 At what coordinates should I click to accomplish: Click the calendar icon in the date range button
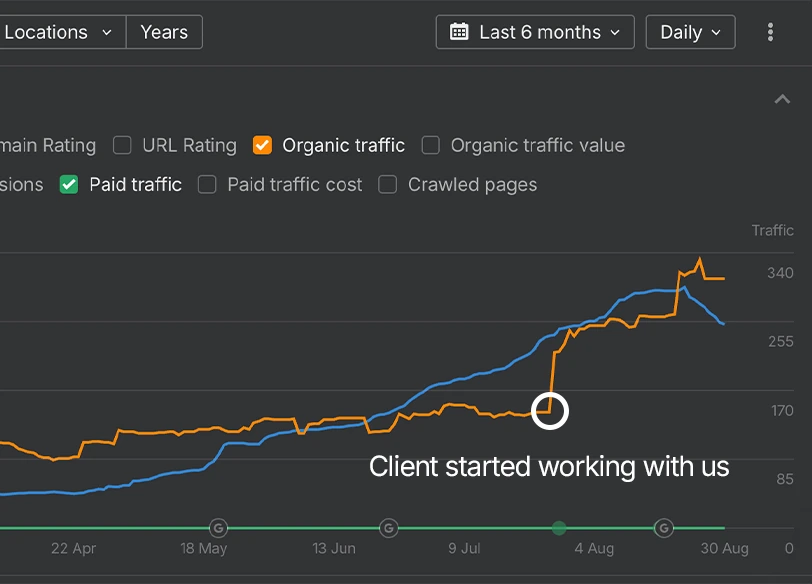(459, 32)
